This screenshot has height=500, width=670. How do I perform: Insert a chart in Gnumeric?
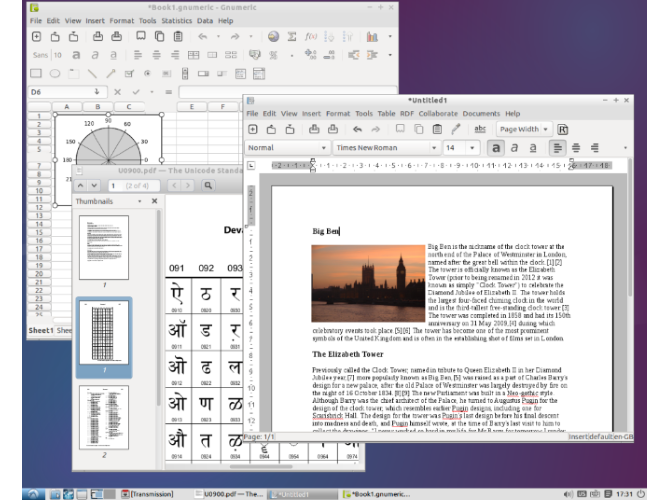[372, 37]
